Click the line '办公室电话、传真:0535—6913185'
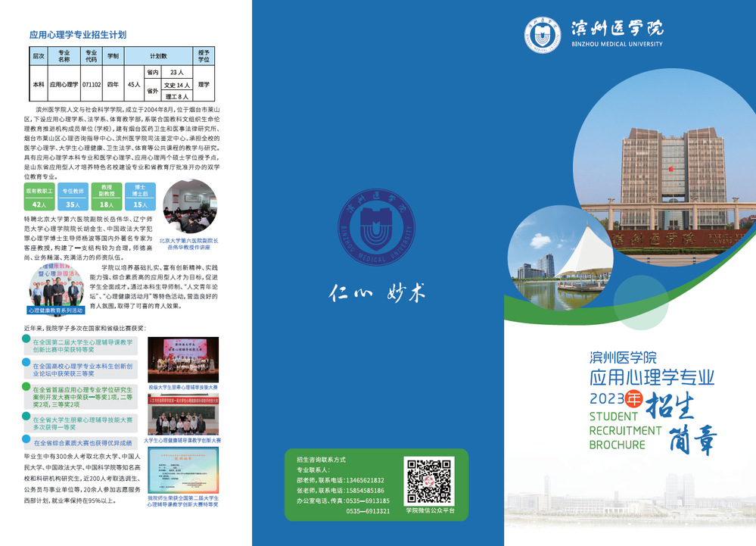Screen dimensions: 756x546 pyautogui.click(x=343, y=501)
